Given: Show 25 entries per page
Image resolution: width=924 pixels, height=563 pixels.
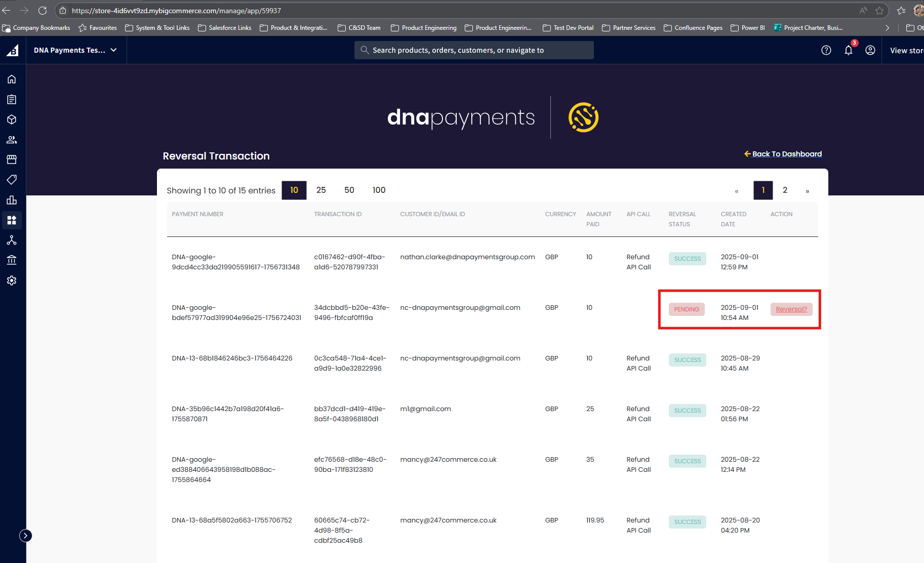Looking at the screenshot, I should [321, 190].
